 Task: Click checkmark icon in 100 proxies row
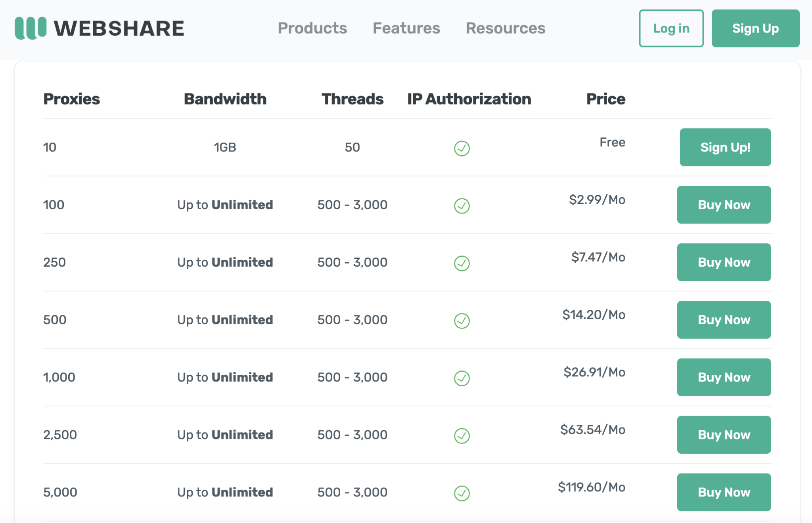(462, 206)
